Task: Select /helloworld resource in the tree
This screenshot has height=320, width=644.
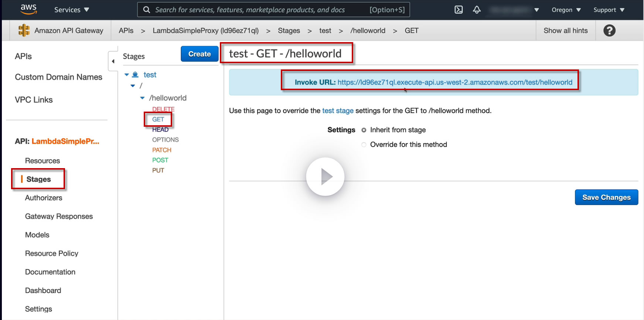Action: click(x=168, y=98)
